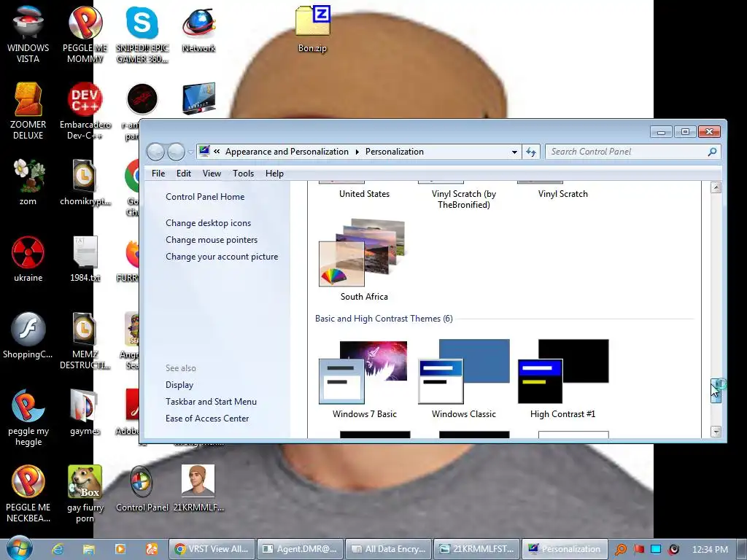Open Windows Explorer from the taskbar

click(x=88, y=549)
